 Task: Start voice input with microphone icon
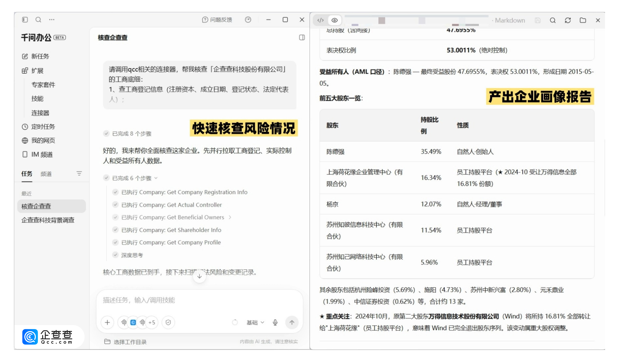tap(275, 323)
